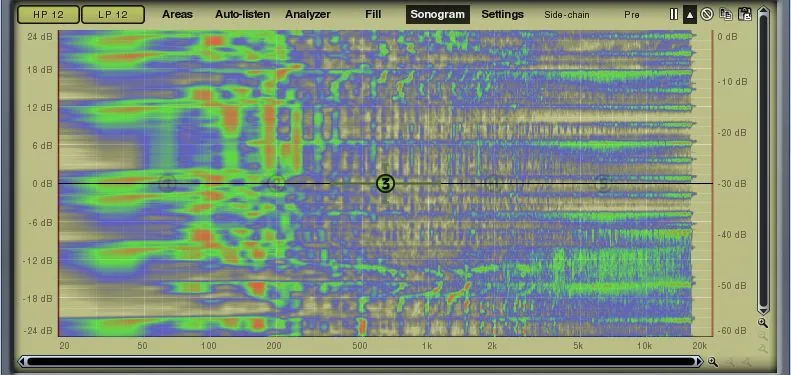791x375 pixels.
Task: Click the 5k frequency axis label
Action: (578, 346)
